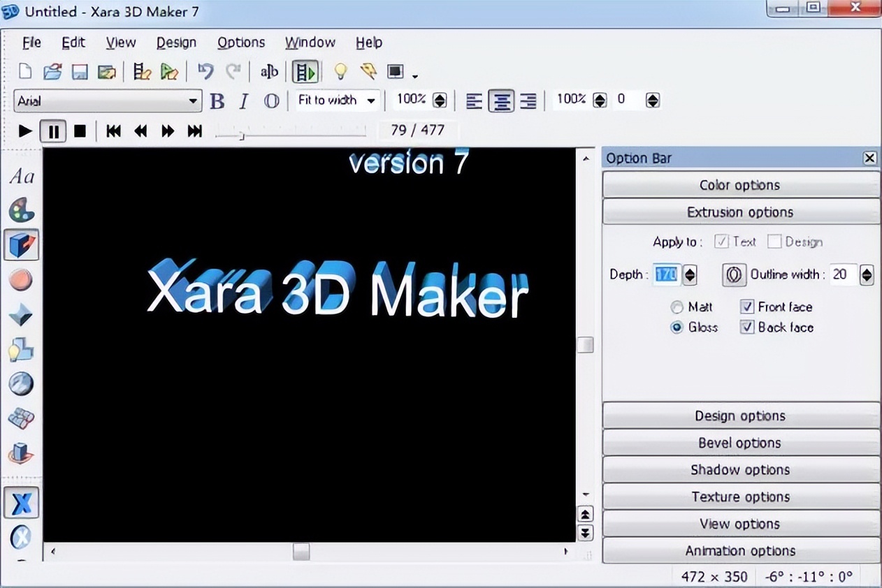
Task: Click the Depth value field
Action: click(x=667, y=275)
